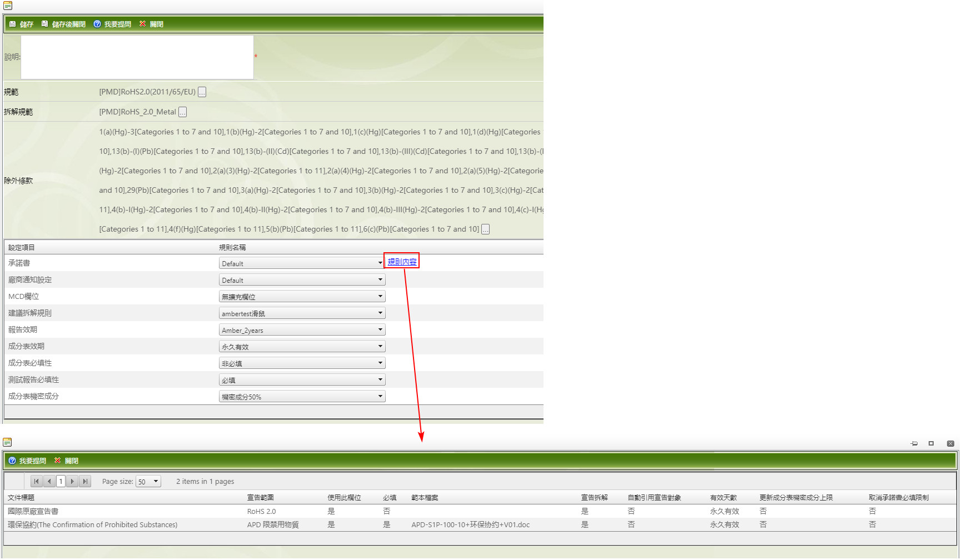Click the RoHS 2.0 scope cell
Viewport: 962px width, 560px height.
262,512
